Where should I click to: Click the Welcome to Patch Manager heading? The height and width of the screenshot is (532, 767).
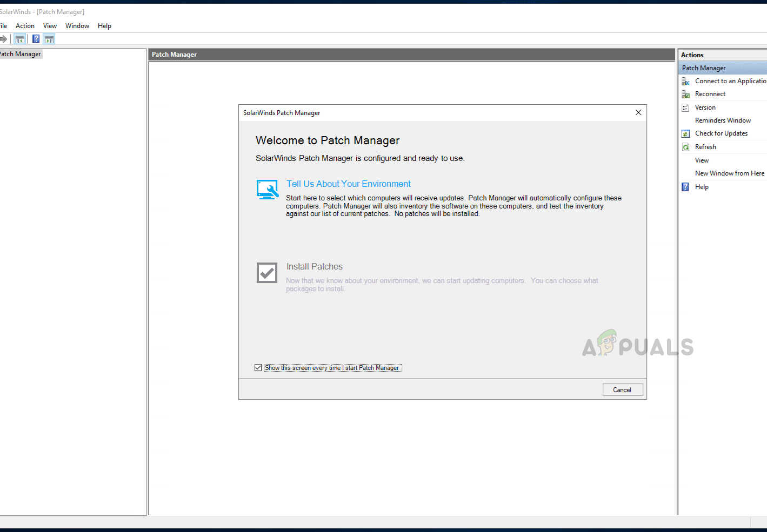point(328,140)
